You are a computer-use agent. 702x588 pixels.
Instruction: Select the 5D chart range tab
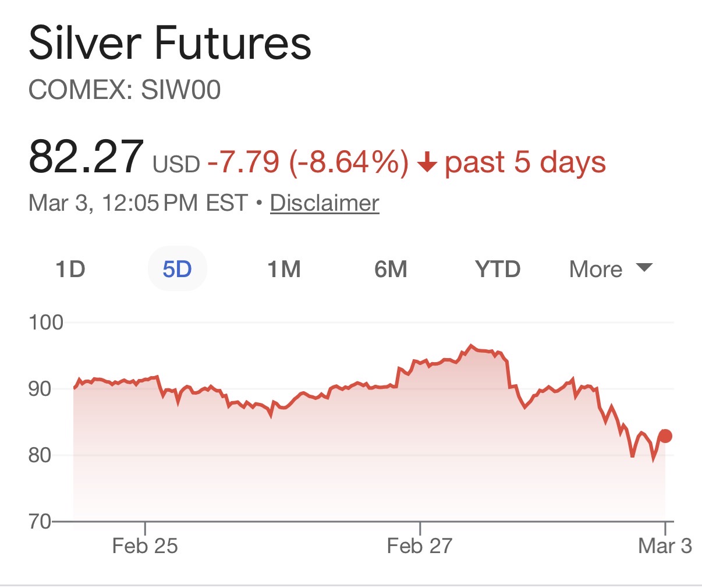coord(177,270)
